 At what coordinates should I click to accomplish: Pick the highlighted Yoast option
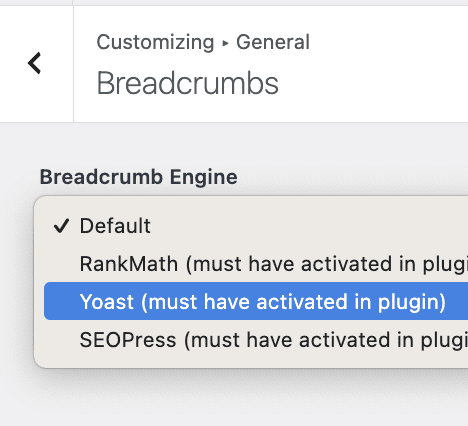256,301
